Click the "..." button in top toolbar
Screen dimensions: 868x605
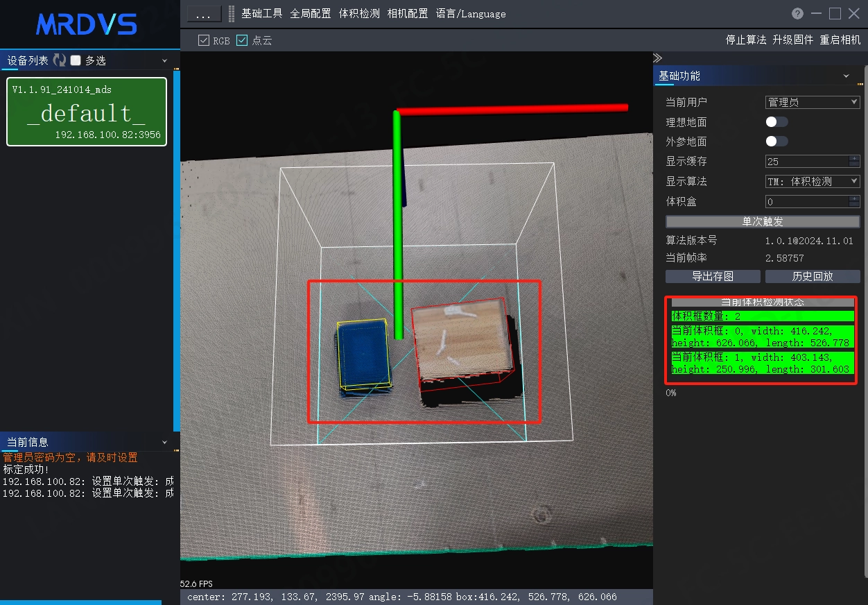[204, 14]
